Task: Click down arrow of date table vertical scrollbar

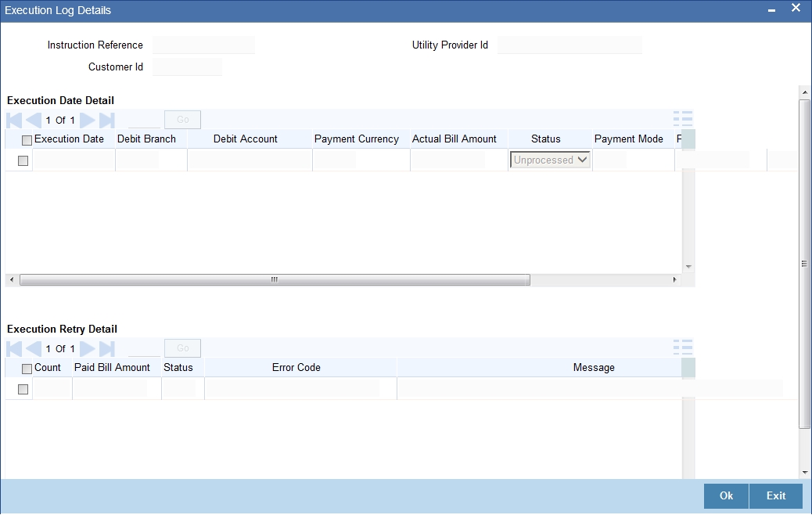Action: click(x=688, y=267)
